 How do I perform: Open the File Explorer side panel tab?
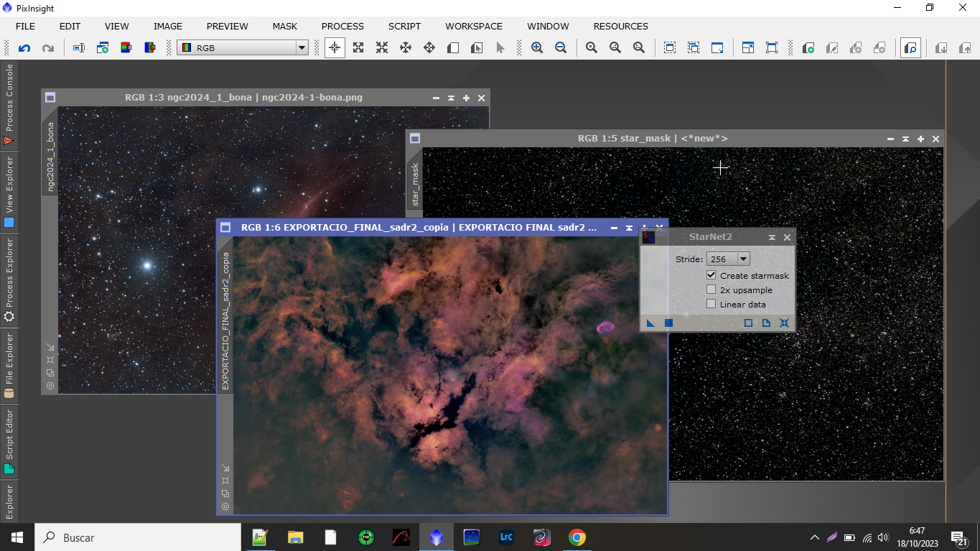9,366
